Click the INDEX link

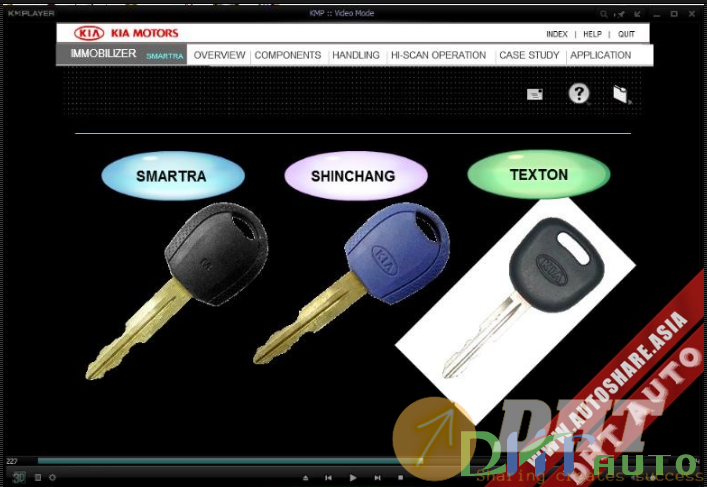pyautogui.click(x=557, y=34)
